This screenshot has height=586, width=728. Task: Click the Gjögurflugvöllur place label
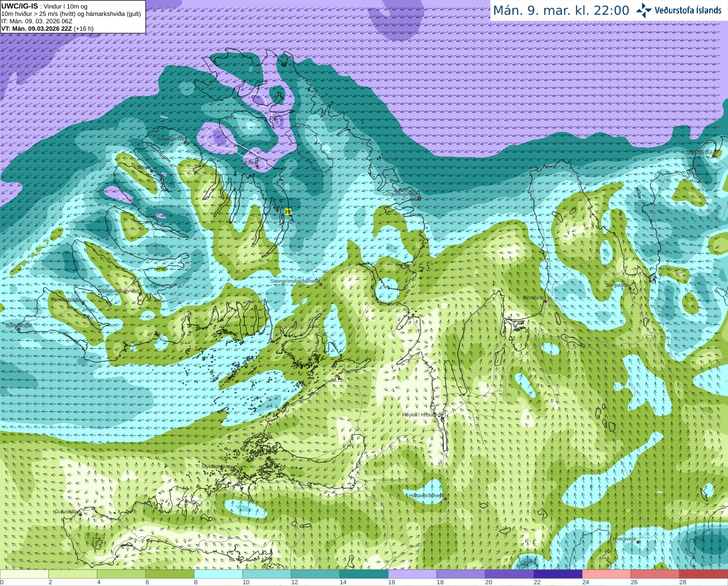pyautogui.click(x=400, y=194)
